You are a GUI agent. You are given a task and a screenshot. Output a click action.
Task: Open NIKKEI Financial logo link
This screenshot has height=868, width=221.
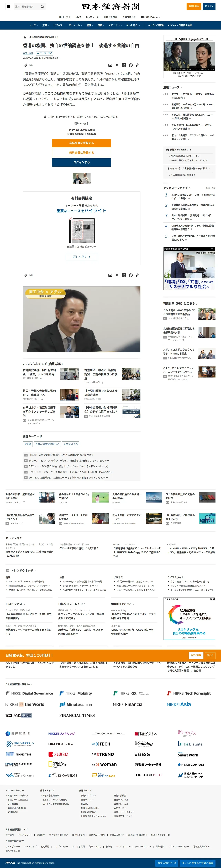(128, 704)
